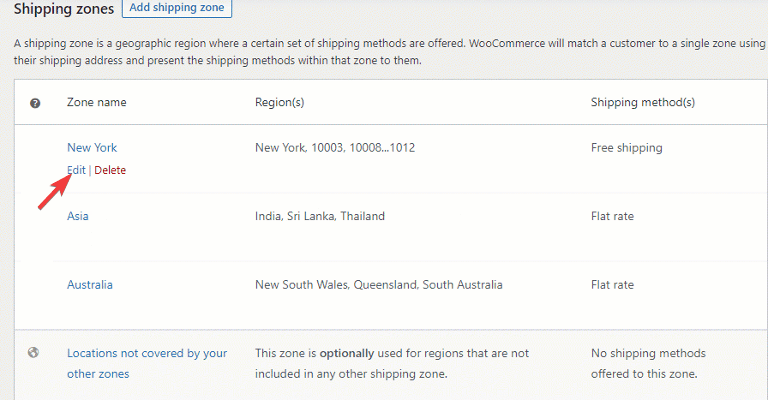
Task: Click the help question mark icon
Action: point(35,103)
